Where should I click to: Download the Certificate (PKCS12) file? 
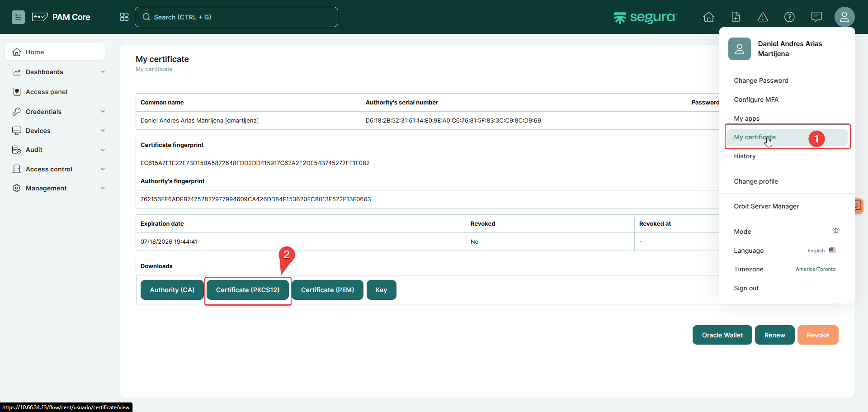(x=248, y=290)
